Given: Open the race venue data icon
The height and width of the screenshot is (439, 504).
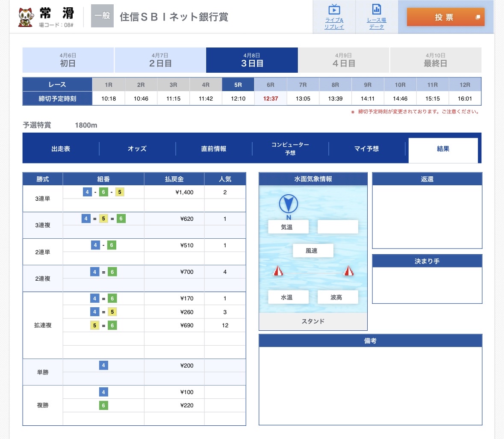Looking at the screenshot, I should [376, 10].
